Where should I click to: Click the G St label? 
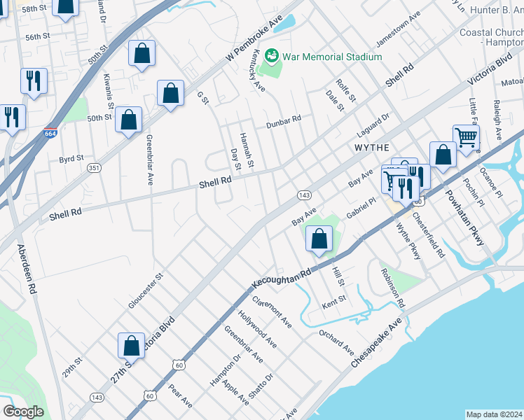click(203, 98)
